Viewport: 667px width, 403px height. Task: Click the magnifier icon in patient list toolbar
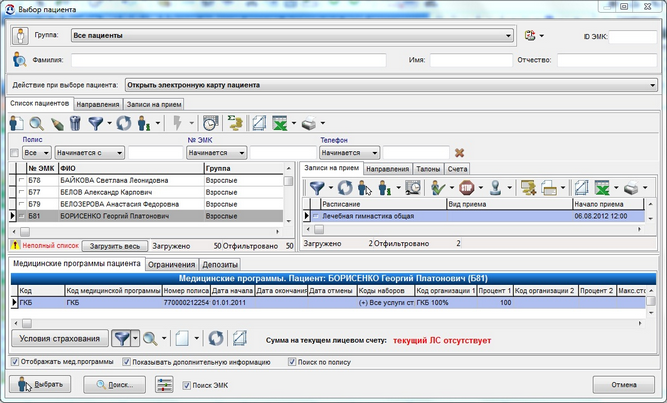click(x=37, y=123)
